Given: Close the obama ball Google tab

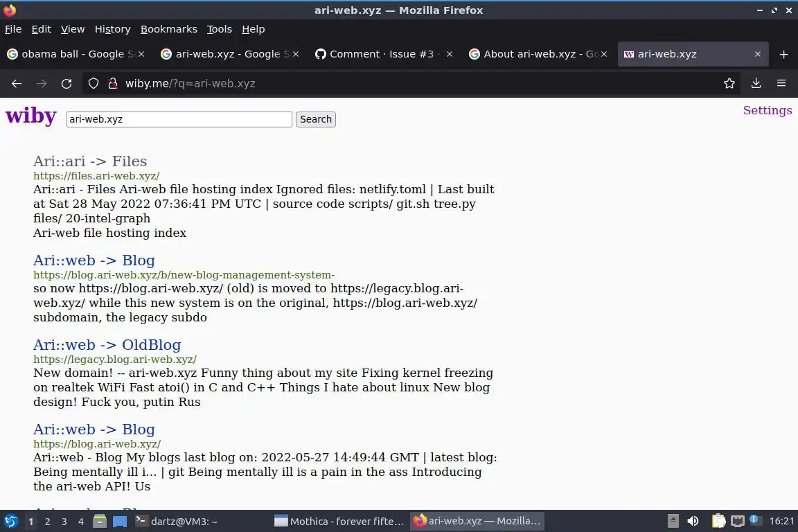Looking at the screenshot, I should (x=141, y=54).
